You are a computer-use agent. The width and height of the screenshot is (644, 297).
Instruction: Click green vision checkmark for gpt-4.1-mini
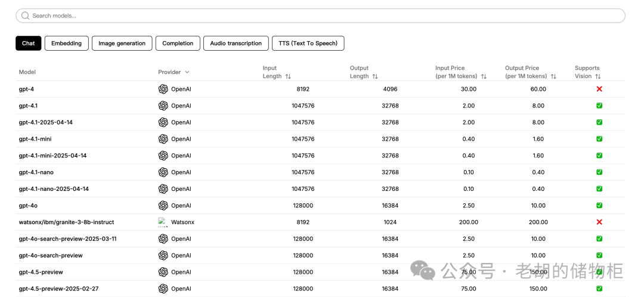coord(599,139)
